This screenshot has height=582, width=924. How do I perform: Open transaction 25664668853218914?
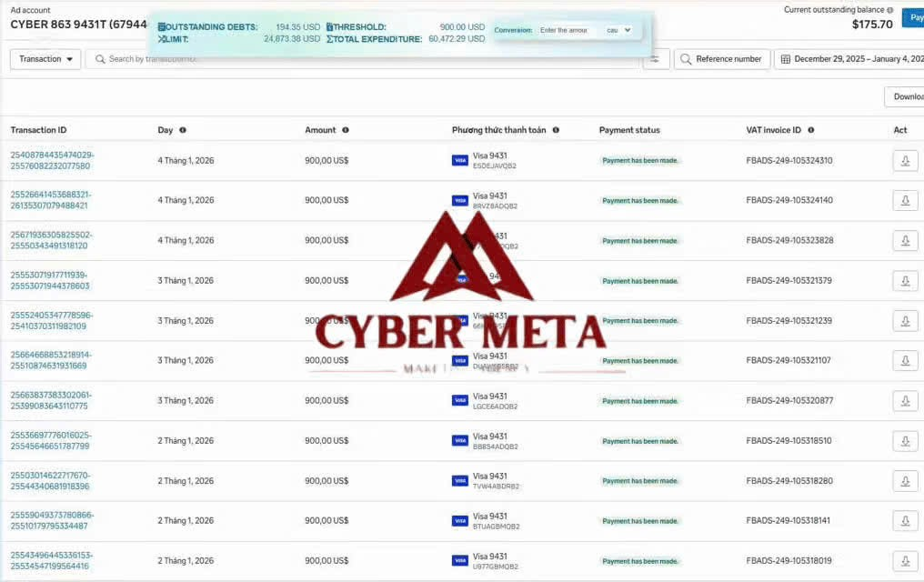coord(51,360)
